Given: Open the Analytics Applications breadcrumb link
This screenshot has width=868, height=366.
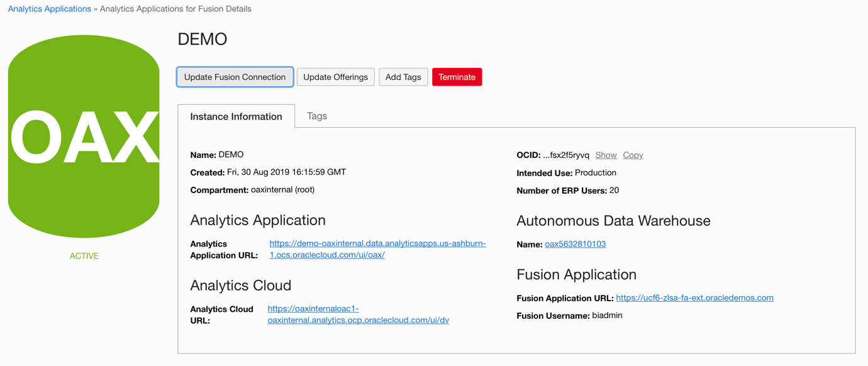Looking at the screenshot, I should [x=49, y=9].
